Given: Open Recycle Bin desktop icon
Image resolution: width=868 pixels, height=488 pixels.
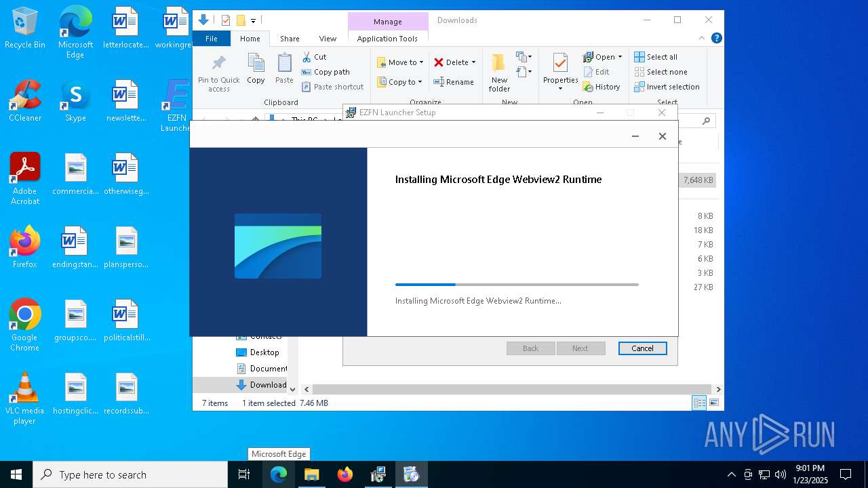Looking at the screenshot, I should pos(25,28).
